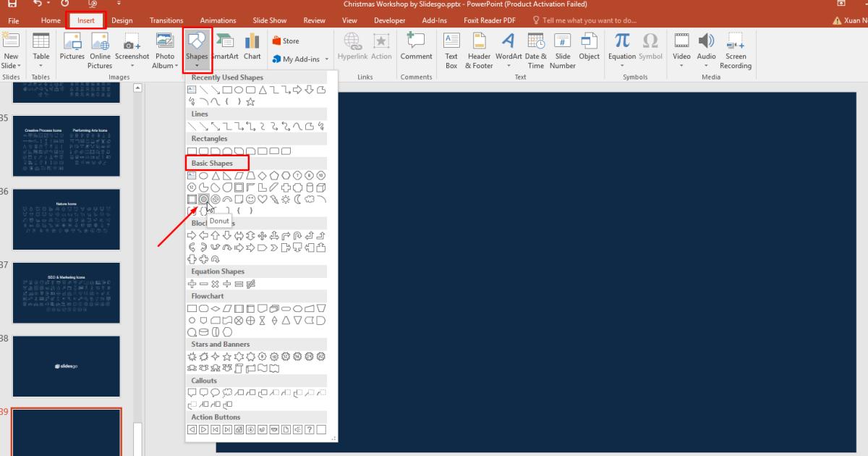The height and width of the screenshot is (456, 868).
Task: Open Online Pictures search
Action: pos(100,51)
